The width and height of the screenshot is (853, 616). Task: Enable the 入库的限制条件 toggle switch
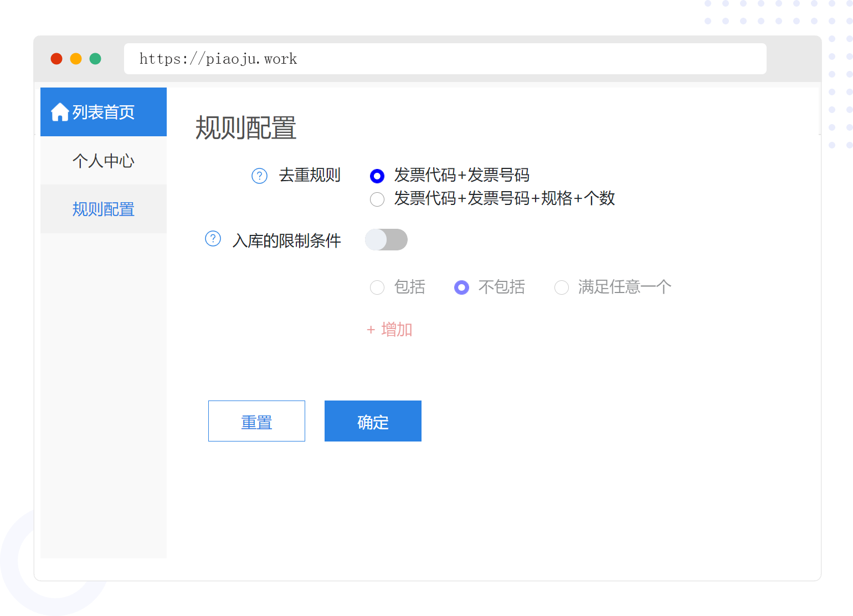pyautogui.click(x=386, y=240)
